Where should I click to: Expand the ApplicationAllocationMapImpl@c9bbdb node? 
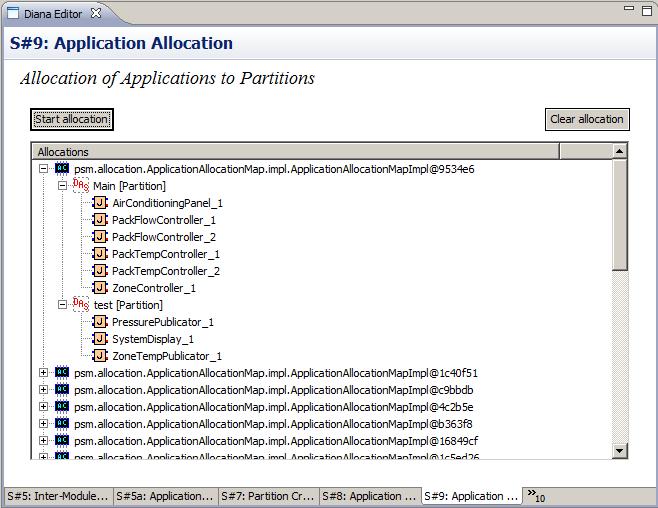43,390
